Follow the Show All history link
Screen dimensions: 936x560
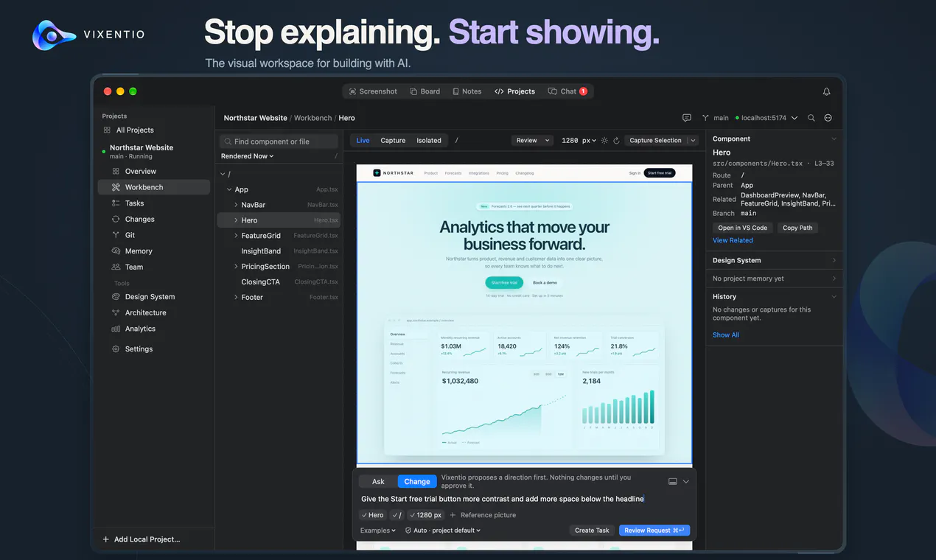[x=726, y=335]
